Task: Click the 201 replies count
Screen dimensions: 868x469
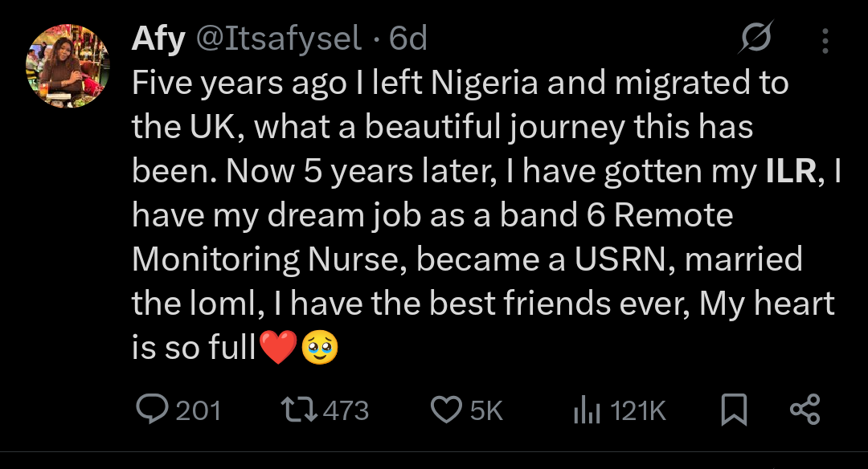Action: [198, 411]
